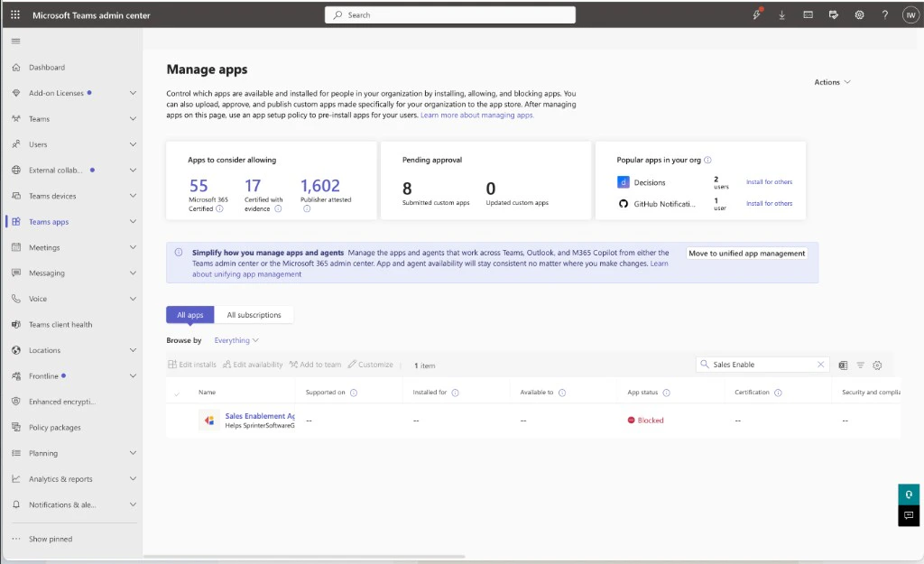
Task: Click the 55 Microsoft 365 Certified count
Action: click(199, 186)
